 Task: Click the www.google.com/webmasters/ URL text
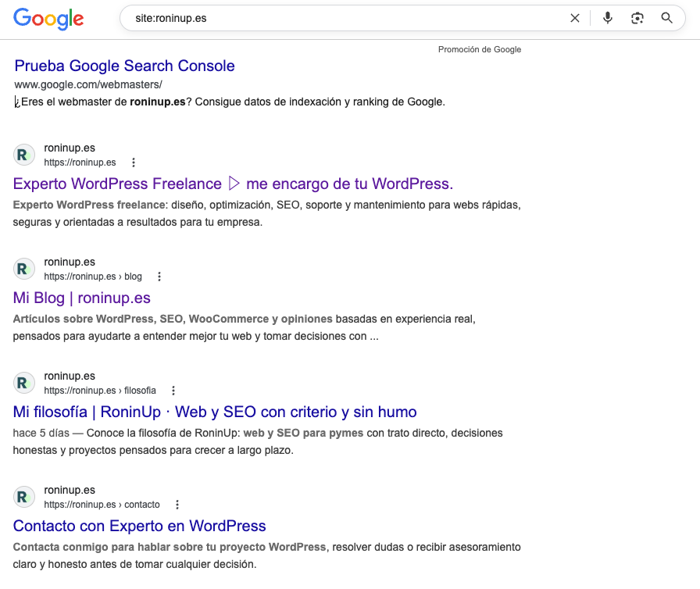point(88,84)
